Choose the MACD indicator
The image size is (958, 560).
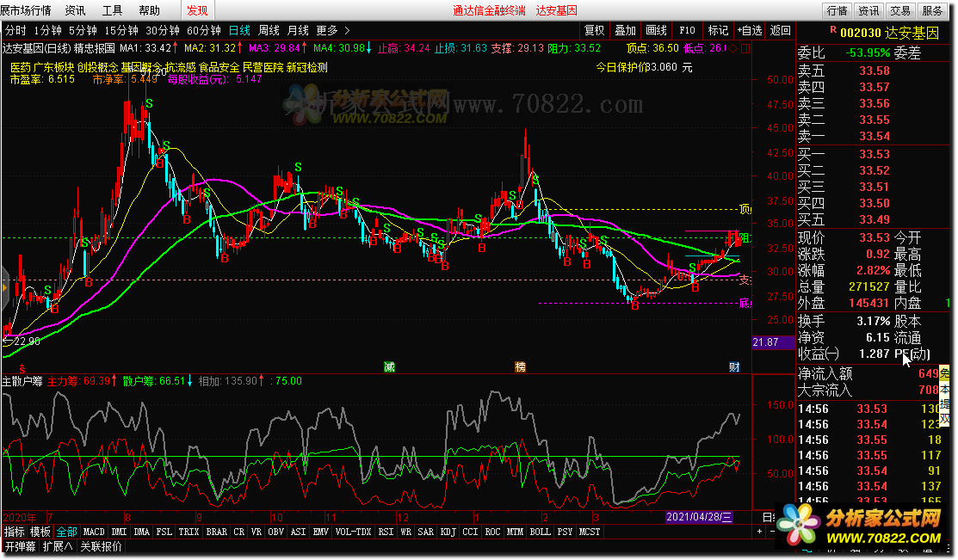click(x=94, y=532)
